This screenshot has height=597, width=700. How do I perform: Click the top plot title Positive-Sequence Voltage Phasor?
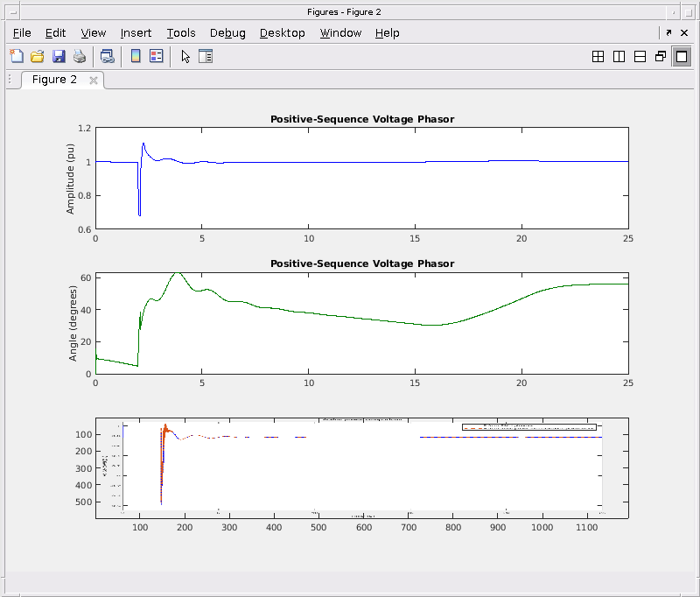[362, 119]
